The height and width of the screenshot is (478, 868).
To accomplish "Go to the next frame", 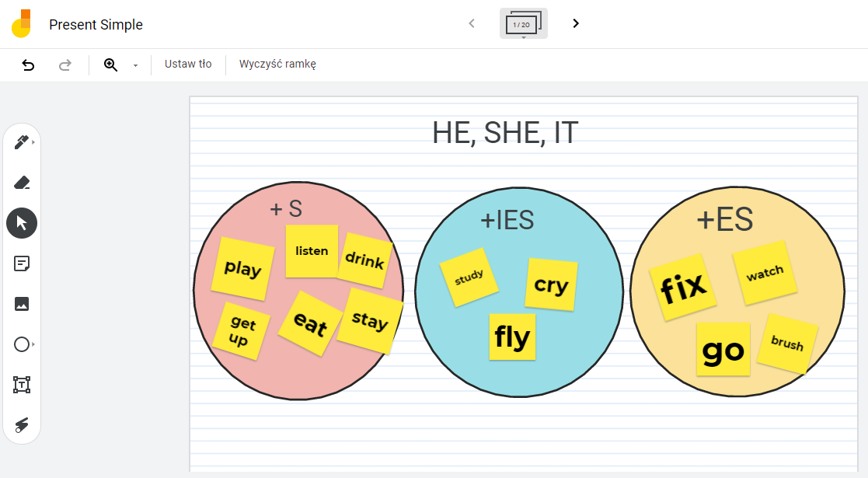I will point(576,23).
